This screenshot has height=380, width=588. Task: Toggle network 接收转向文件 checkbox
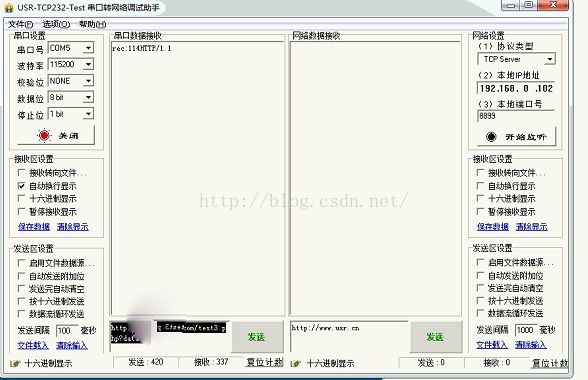480,173
